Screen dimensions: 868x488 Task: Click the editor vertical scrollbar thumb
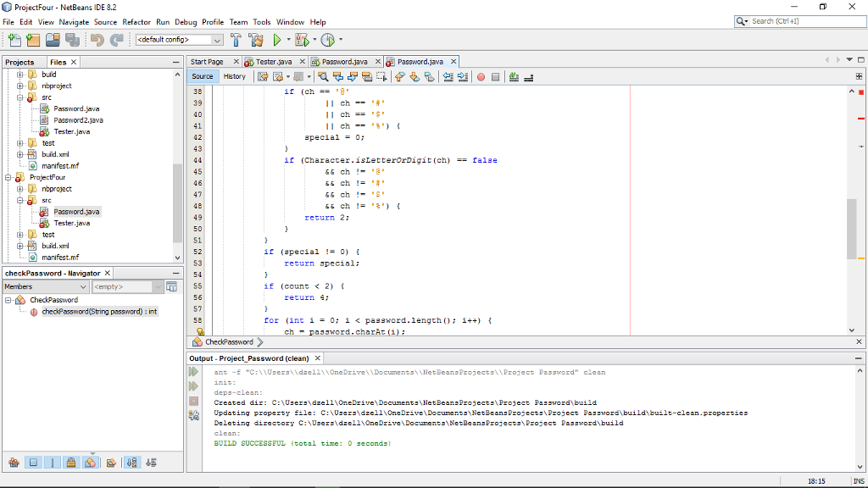tap(851, 229)
